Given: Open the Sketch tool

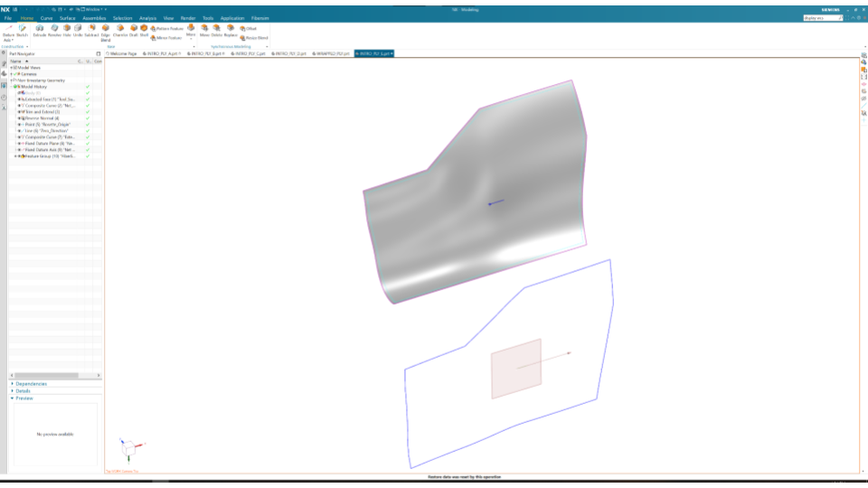Looking at the screenshot, I should pos(23,30).
